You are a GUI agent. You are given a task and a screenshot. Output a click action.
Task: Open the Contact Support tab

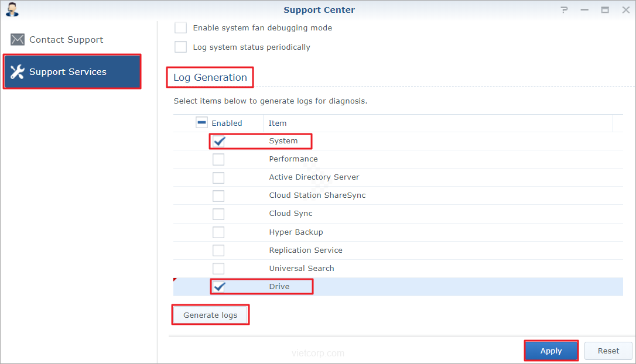[66, 40]
